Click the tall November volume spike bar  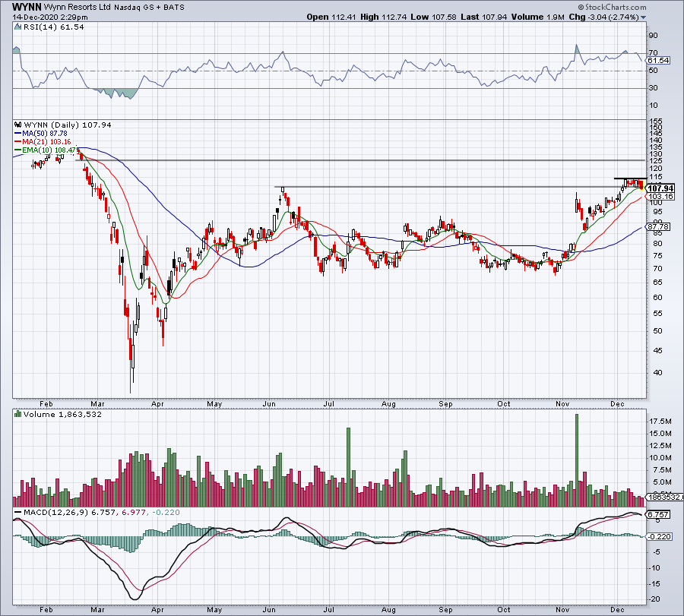[577, 460]
